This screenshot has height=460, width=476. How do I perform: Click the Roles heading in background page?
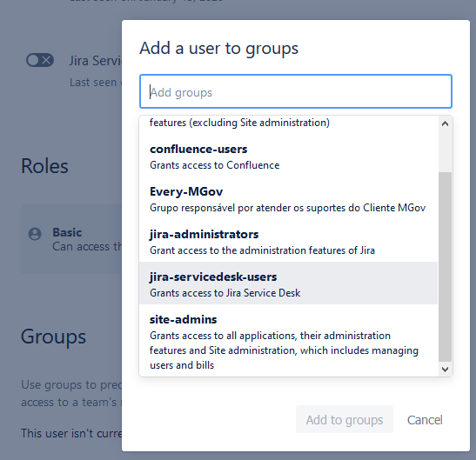[x=44, y=166]
